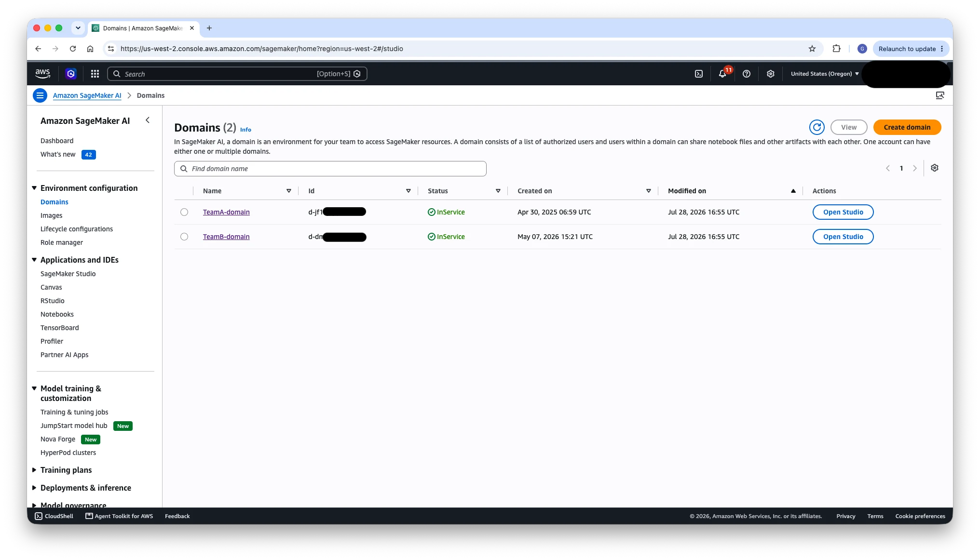Open table preferences gear icon

point(935,168)
